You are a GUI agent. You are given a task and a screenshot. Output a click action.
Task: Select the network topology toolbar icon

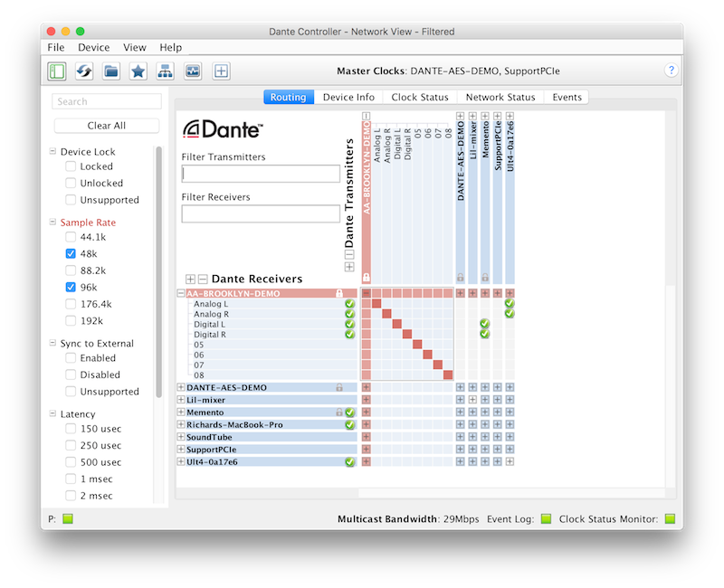coord(166,71)
